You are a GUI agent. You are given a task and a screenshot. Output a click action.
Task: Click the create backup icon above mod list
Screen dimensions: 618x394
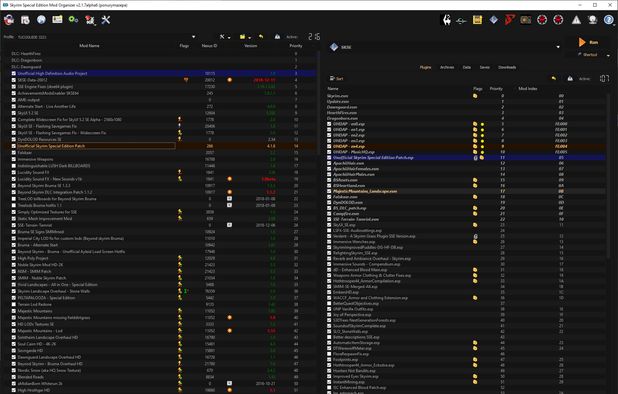click(277, 37)
